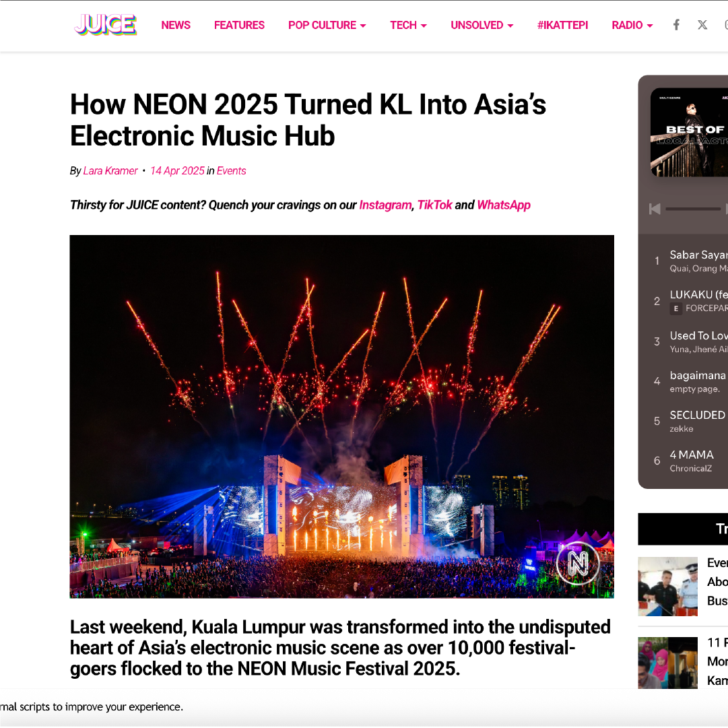
Task: Expand the UNSOLVED dropdown menu
Action: coord(482,25)
